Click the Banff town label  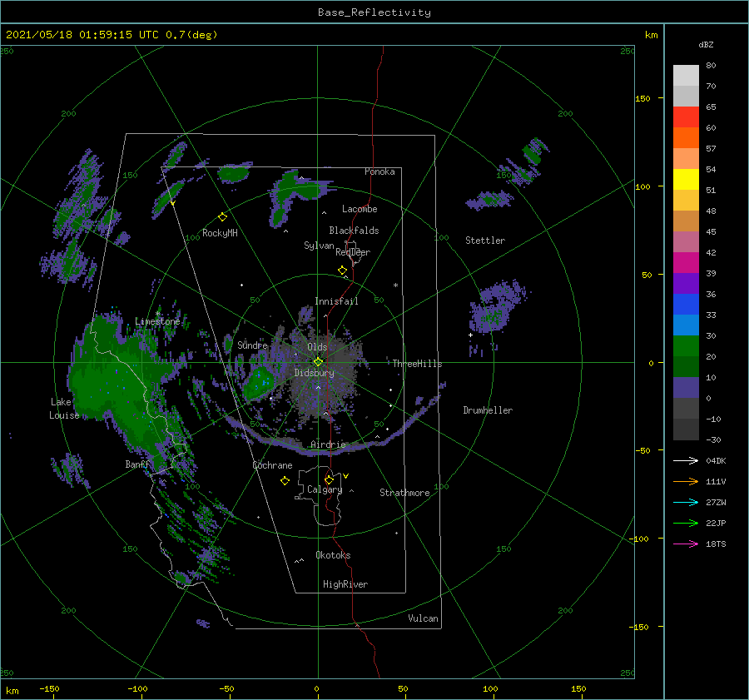pos(137,464)
